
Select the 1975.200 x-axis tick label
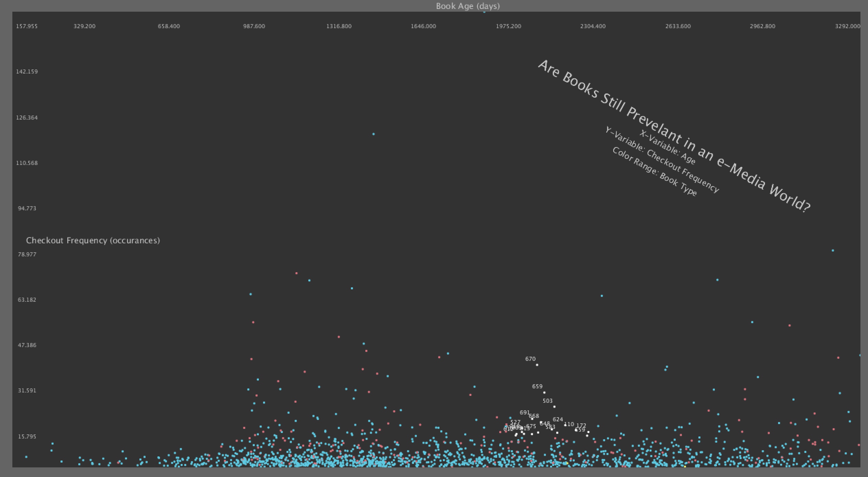click(508, 26)
